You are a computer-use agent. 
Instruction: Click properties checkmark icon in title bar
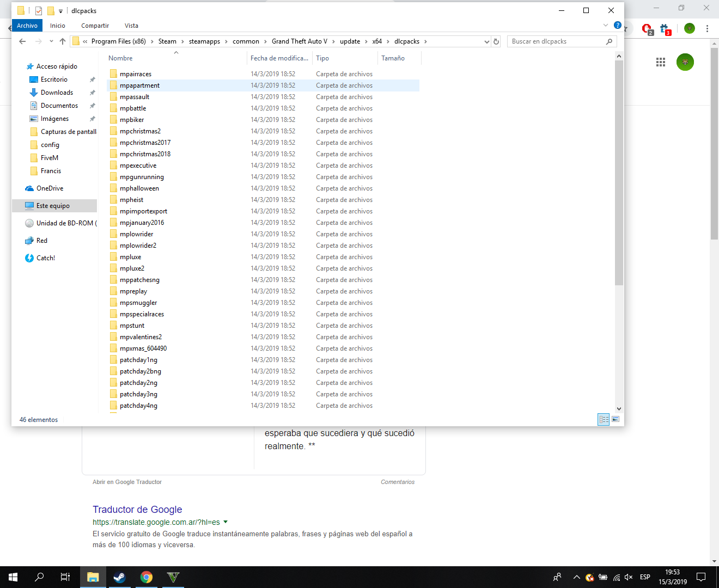(39, 11)
